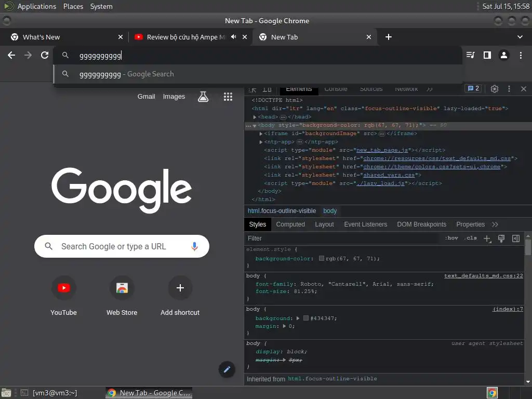Click the Search Google or type a URL box
This screenshot has height=399, width=532.
[x=122, y=246]
